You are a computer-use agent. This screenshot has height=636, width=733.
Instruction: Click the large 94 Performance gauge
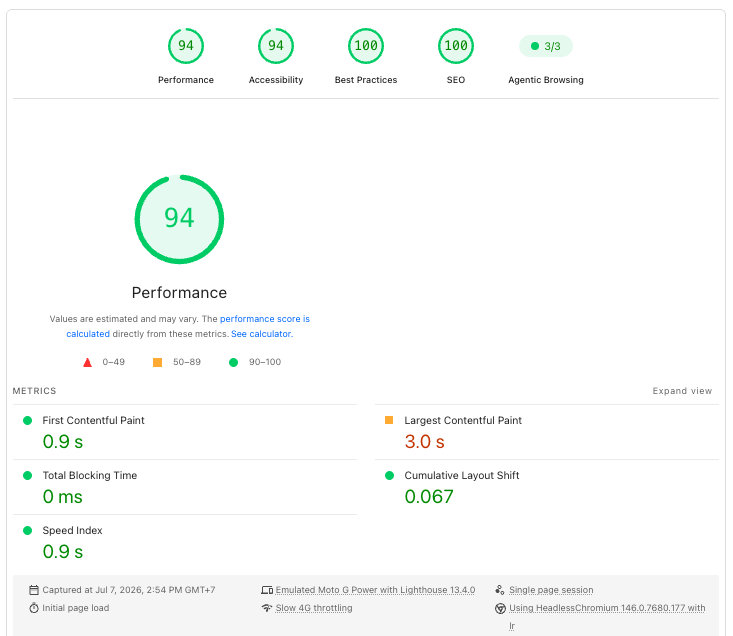(179, 219)
